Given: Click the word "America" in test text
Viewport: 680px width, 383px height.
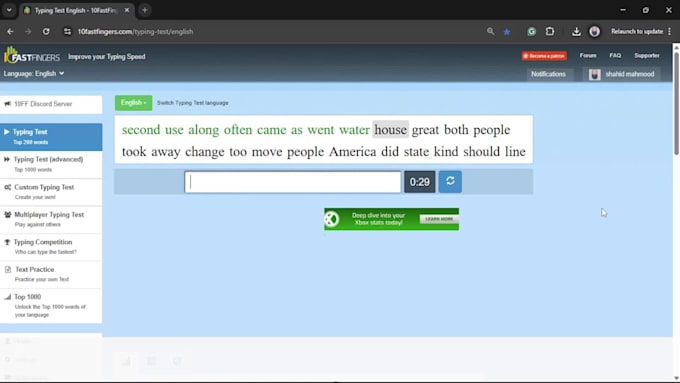Looking at the screenshot, I should pyautogui.click(x=352, y=152).
